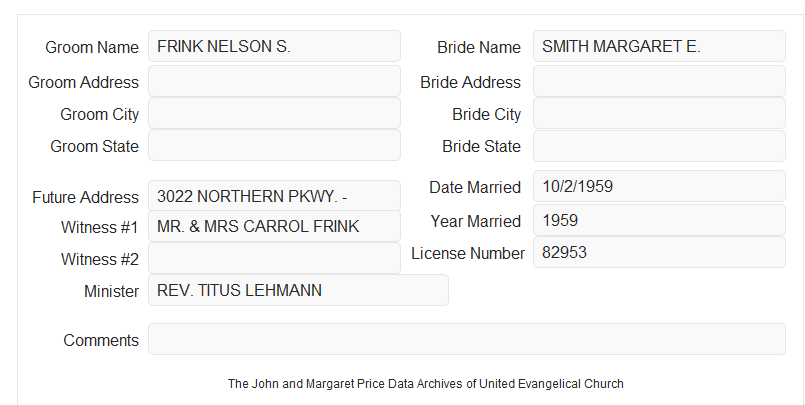
Task: Focus the Minister input field
Action: point(298,290)
